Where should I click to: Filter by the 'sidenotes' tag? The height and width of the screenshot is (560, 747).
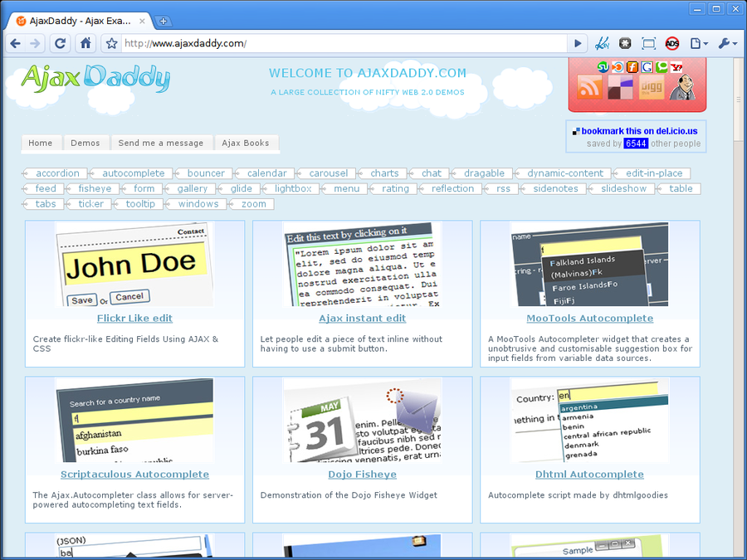click(x=553, y=188)
